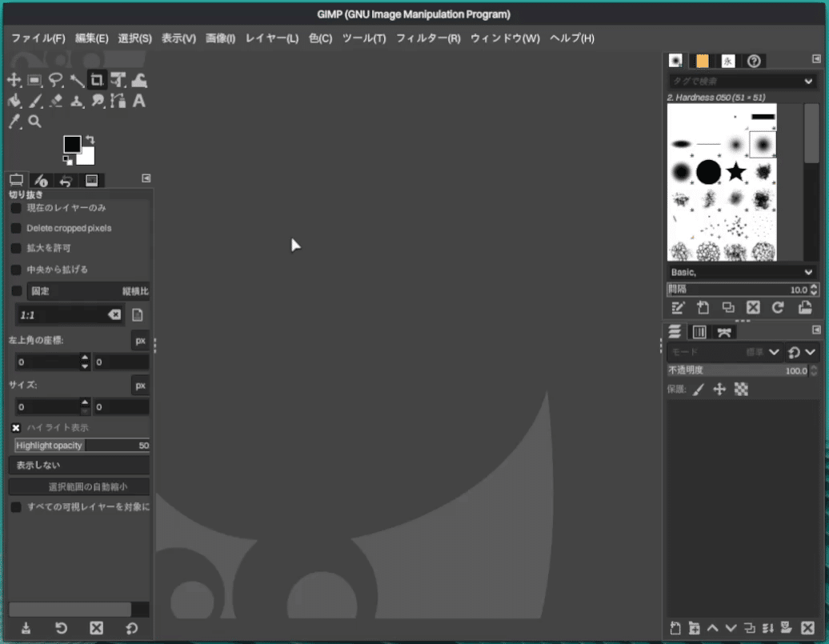Select the Color Picker tool
This screenshot has width=829, height=644.
click(14, 122)
